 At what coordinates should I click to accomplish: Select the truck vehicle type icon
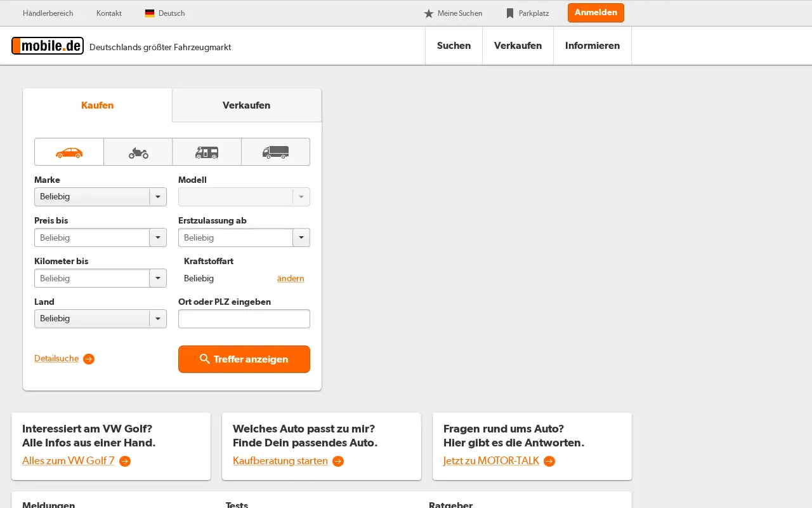click(275, 152)
